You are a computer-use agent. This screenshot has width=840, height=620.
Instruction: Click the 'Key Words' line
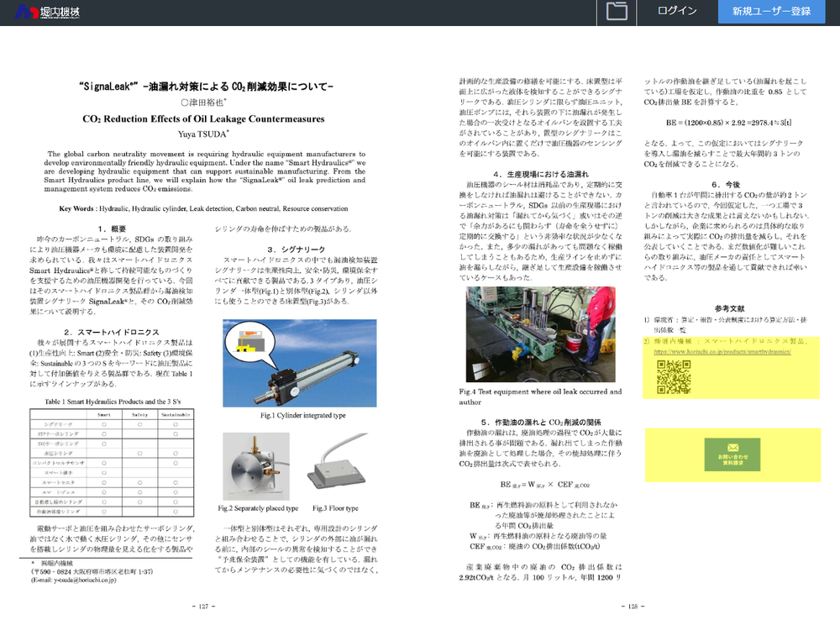(203, 208)
